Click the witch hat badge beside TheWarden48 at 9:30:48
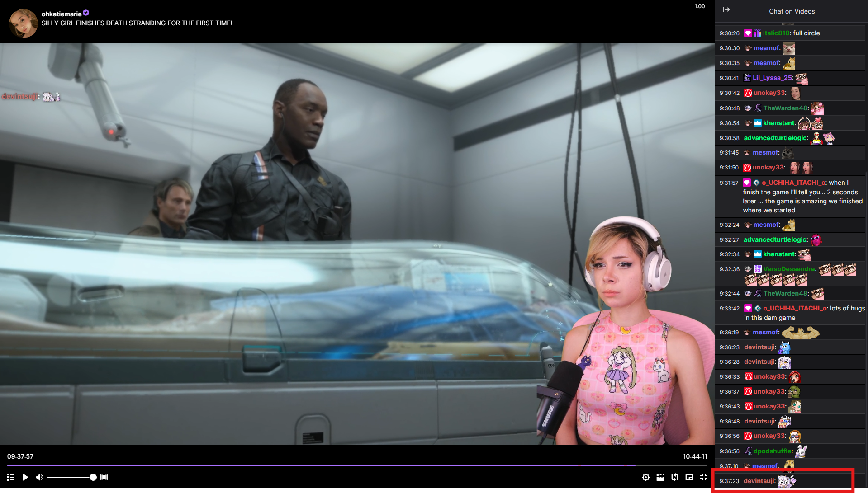Screen dimensions: 868x493 tap(758, 108)
